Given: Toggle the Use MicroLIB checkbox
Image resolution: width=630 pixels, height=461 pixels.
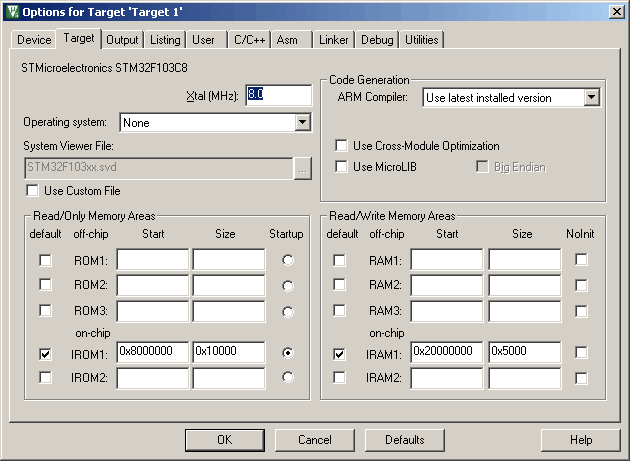Looking at the screenshot, I should [x=341, y=166].
